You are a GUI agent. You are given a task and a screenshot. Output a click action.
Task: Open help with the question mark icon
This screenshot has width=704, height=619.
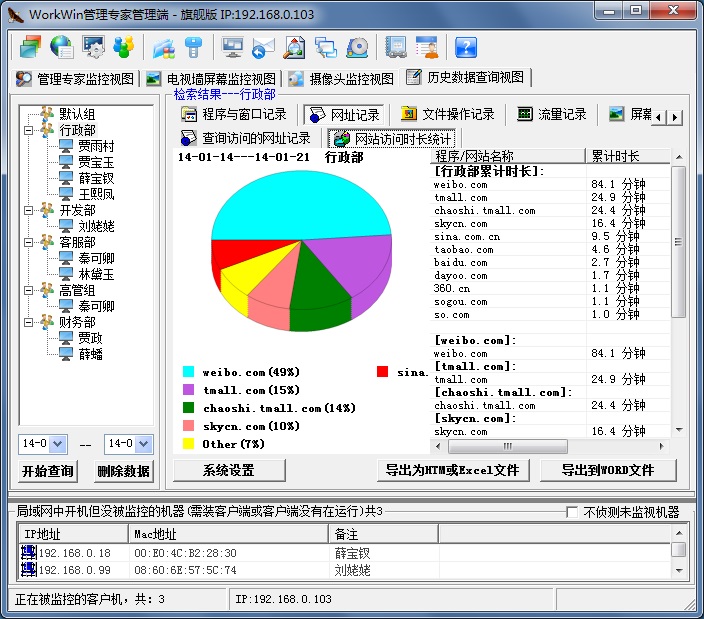pyautogui.click(x=466, y=47)
